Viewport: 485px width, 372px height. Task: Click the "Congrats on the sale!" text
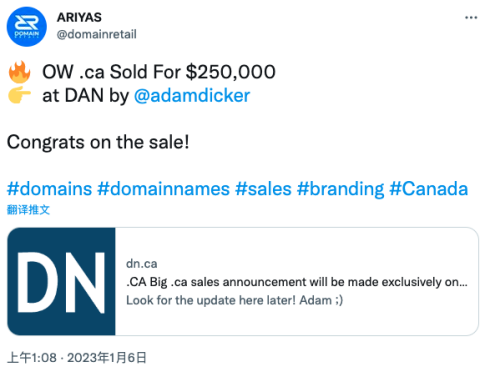[98, 142]
